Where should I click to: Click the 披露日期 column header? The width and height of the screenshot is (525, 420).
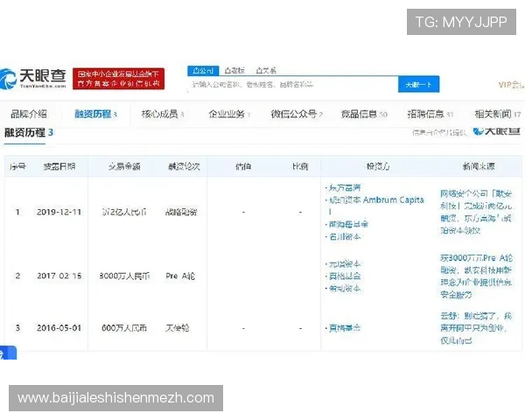59,166
